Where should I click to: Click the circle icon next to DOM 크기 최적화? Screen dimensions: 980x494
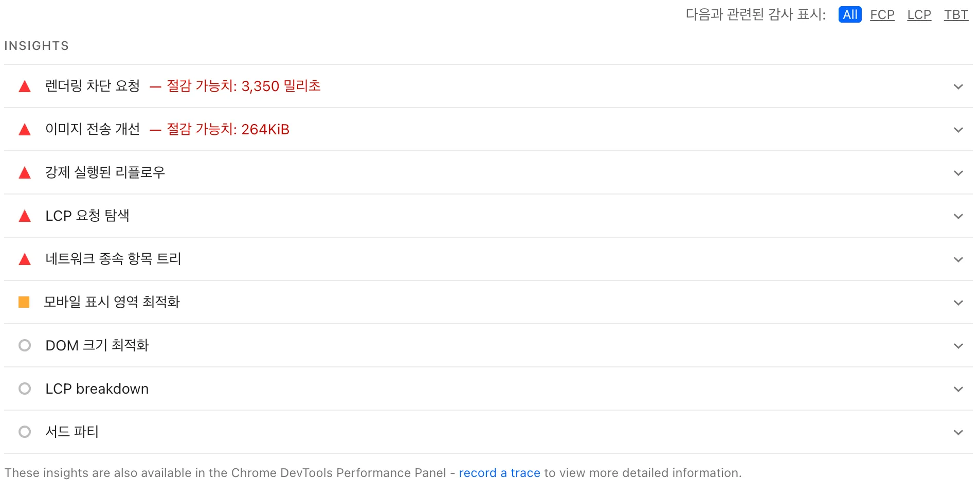pos(25,345)
